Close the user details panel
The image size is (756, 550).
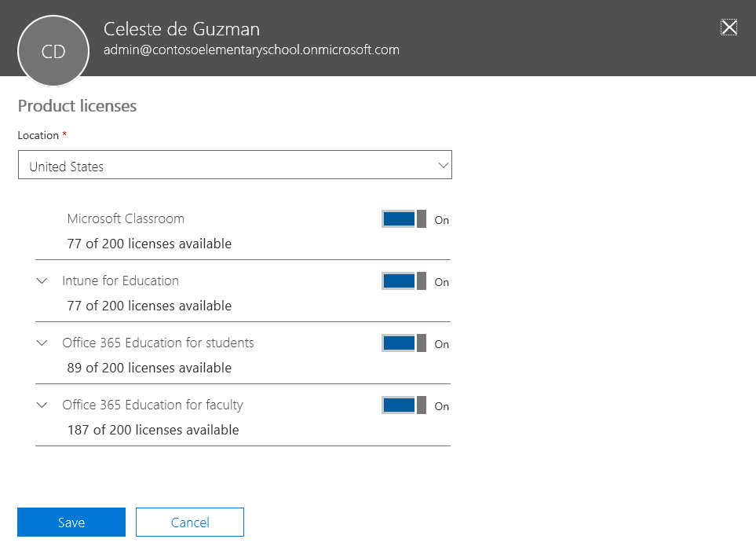click(x=729, y=27)
